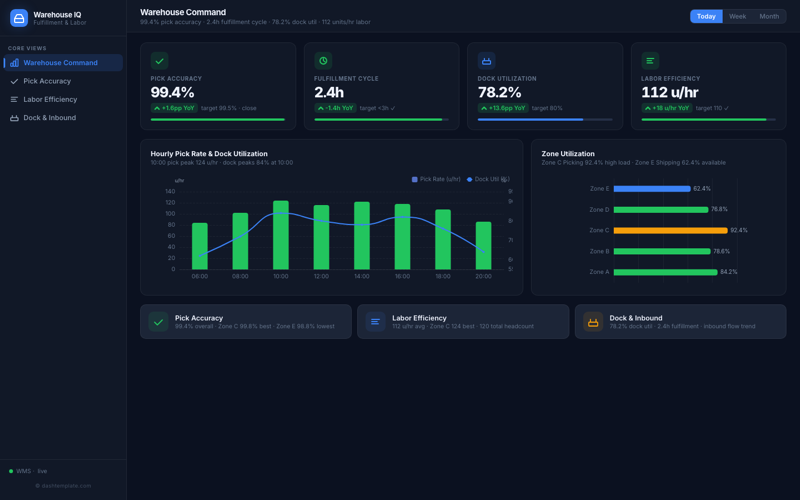800x500 pixels.
Task: Click the Warehouse IQ logo icon
Action: pos(19,18)
